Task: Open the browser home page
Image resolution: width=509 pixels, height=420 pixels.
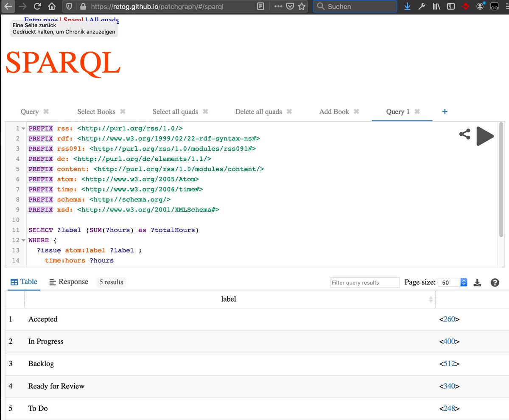Action: click(52, 6)
